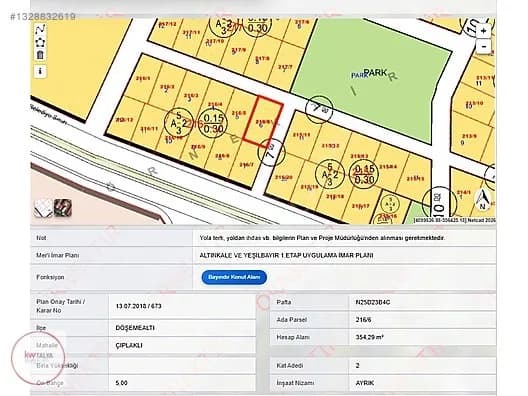Switch to the plan map basemap thumbnail
Screen dimensions: 528x396
tap(43, 208)
